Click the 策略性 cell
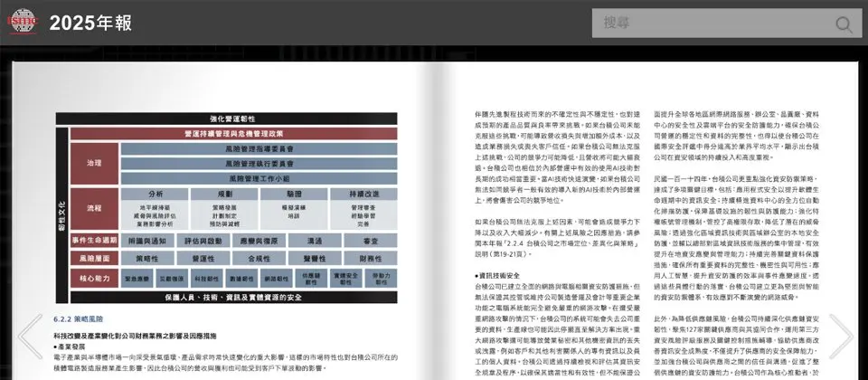 [147, 258]
